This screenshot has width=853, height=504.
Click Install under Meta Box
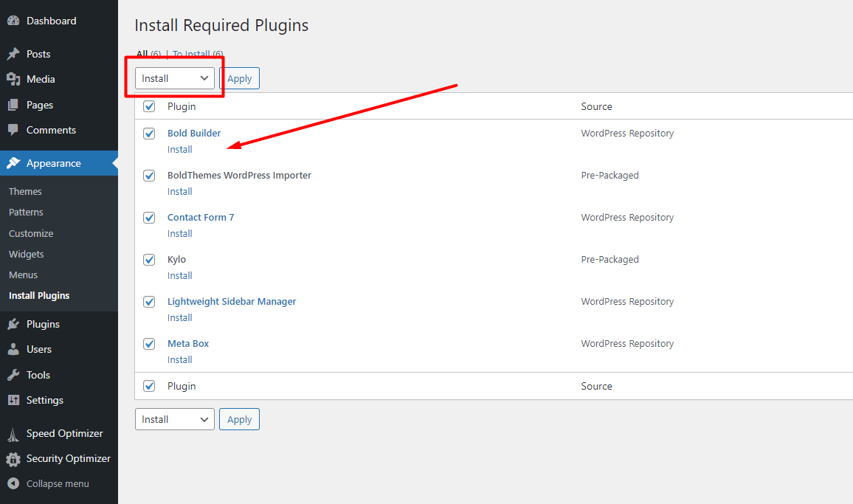pyautogui.click(x=180, y=360)
